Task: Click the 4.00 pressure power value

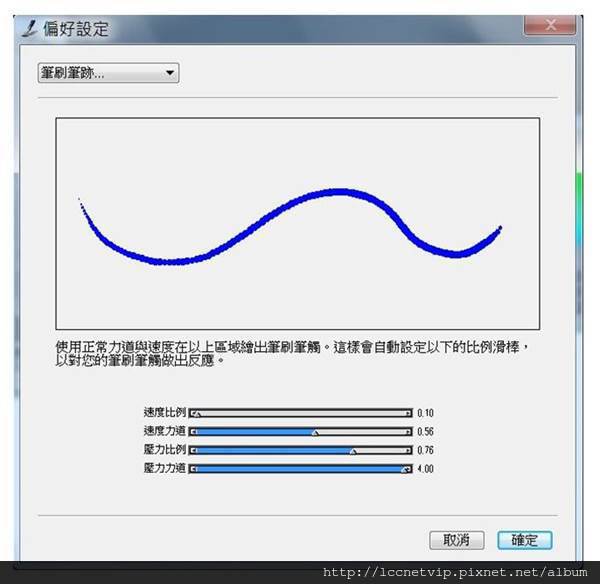Action: 425,469
